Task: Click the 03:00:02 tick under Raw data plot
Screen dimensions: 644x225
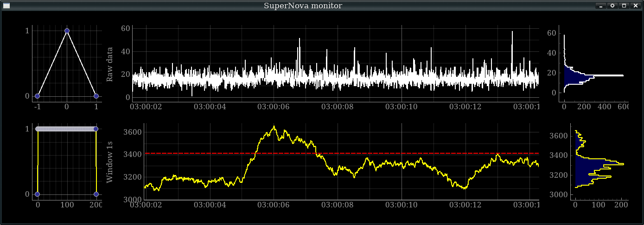Action: [x=146, y=106]
